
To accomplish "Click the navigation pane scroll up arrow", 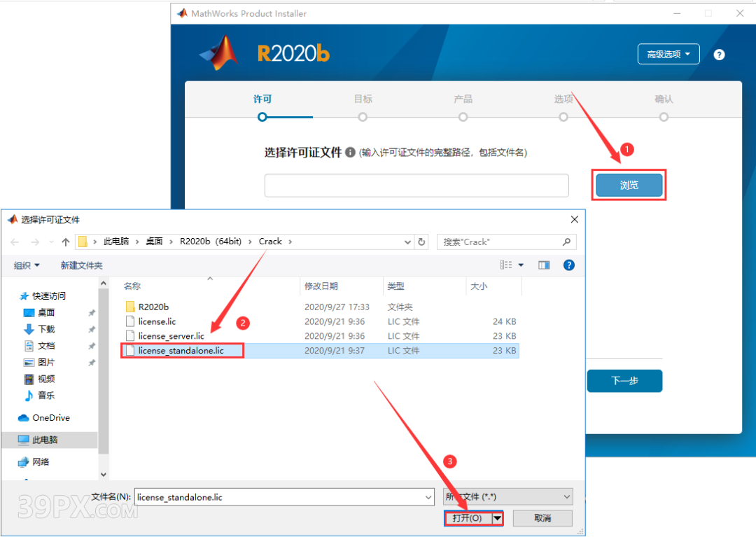I will (x=104, y=284).
